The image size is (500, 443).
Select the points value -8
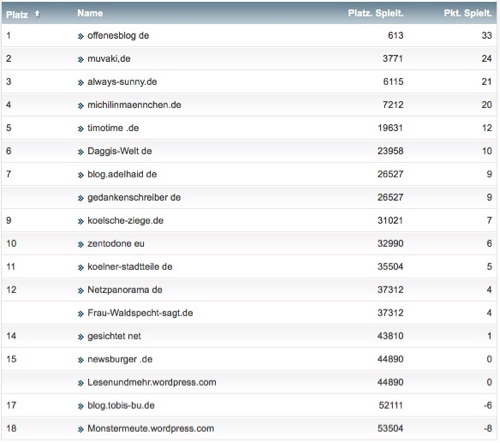pos(488,428)
